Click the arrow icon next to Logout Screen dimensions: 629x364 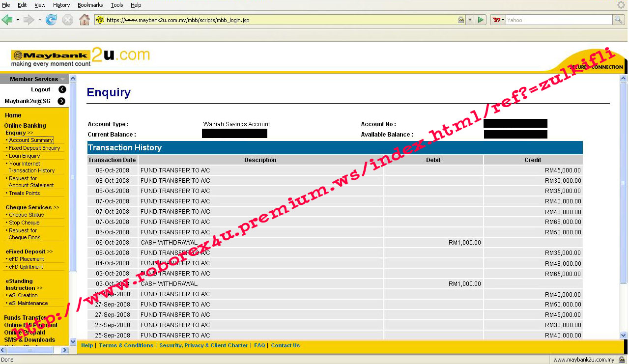pyautogui.click(x=62, y=89)
